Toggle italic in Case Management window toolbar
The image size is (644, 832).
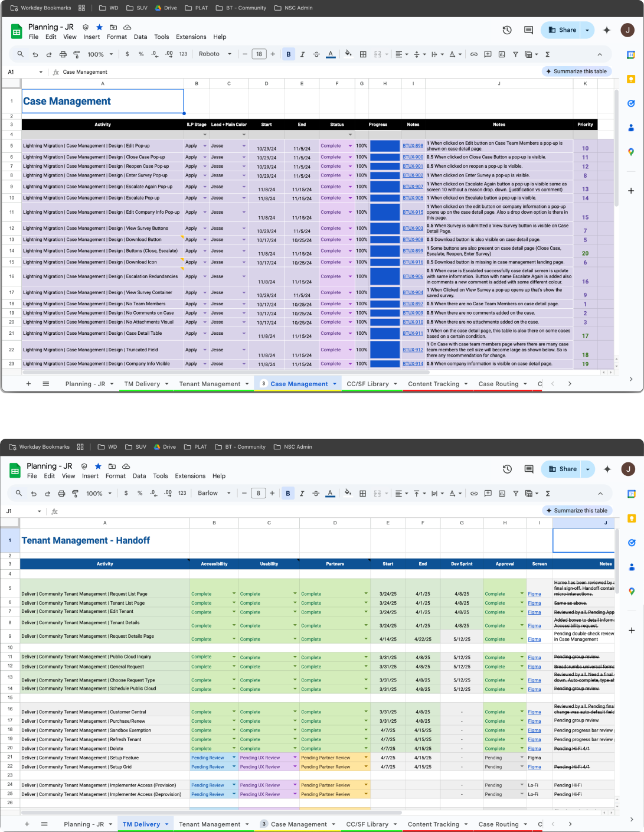pos(302,54)
